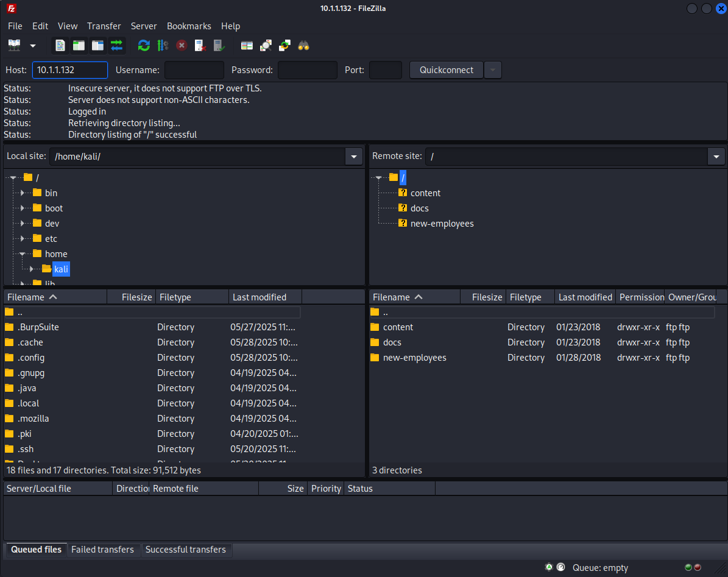This screenshot has height=577, width=728.
Task: Select new-employees folder in remote file list
Action: pos(542,358)
